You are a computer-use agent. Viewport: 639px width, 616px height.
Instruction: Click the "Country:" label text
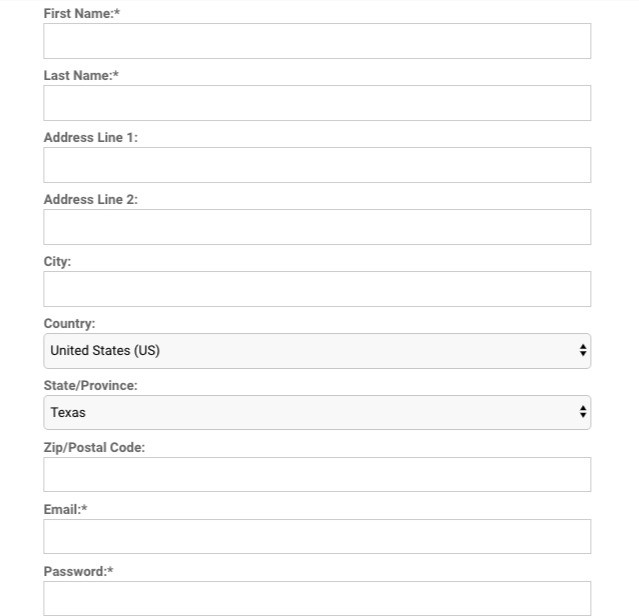[69, 324]
